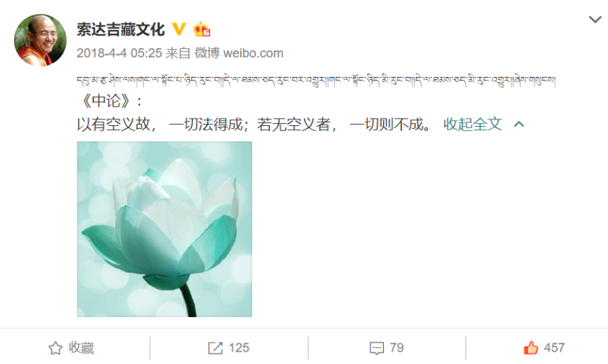The image size is (608, 364).
Task: Click the repost share arrow icon
Action: click(215, 348)
